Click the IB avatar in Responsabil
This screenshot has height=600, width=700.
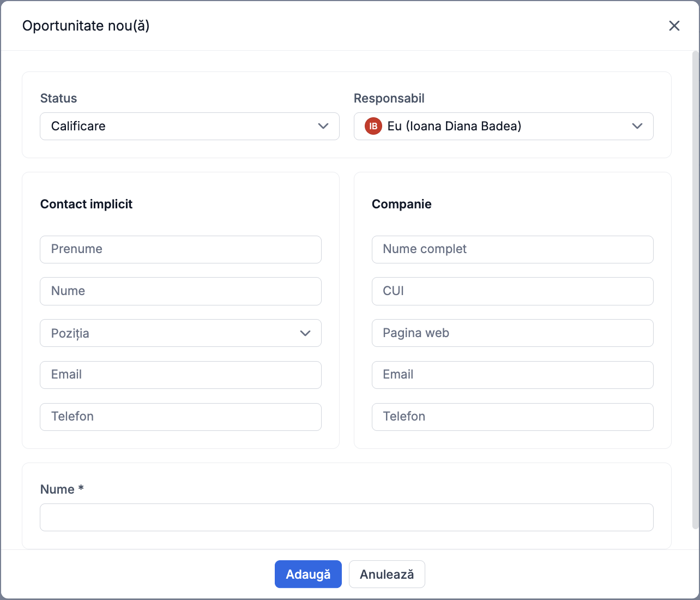(373, 126)
